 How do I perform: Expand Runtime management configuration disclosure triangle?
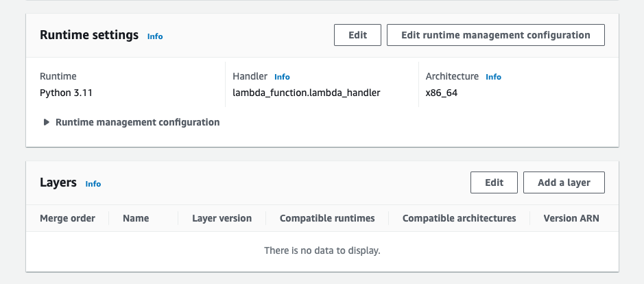pos(47,122)
